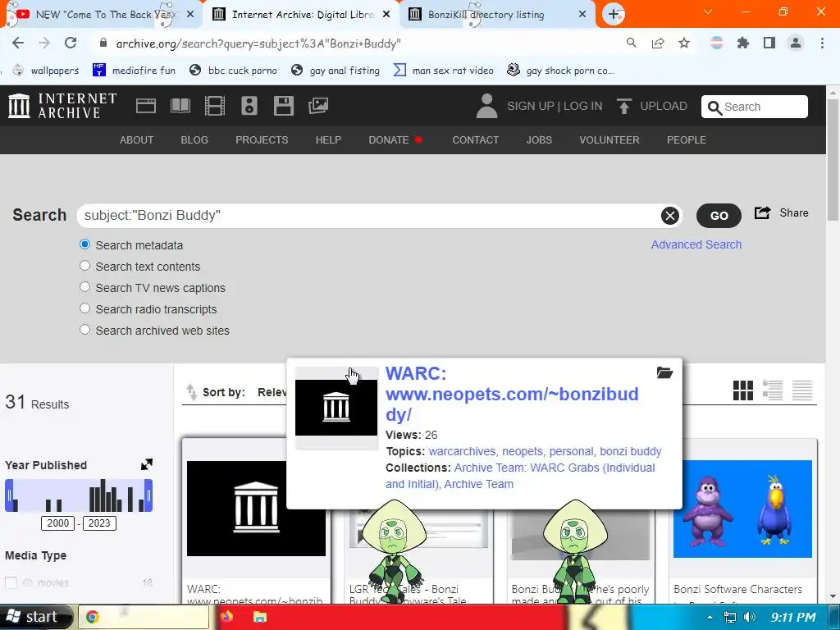
Task: Open the warcarchives topic link
Action: click(463, 451)
